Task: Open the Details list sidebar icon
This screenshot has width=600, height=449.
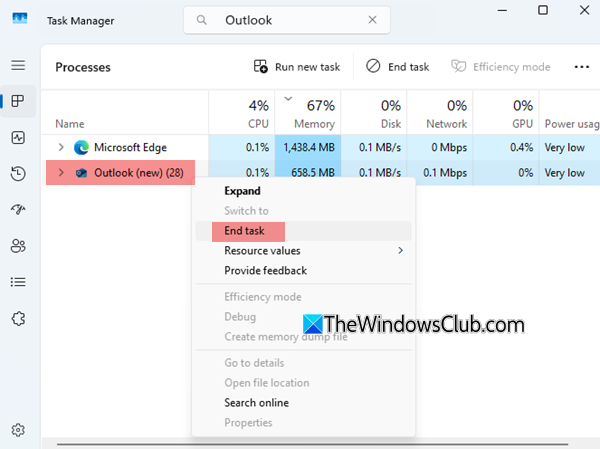Action: click(x=18, y=282)
